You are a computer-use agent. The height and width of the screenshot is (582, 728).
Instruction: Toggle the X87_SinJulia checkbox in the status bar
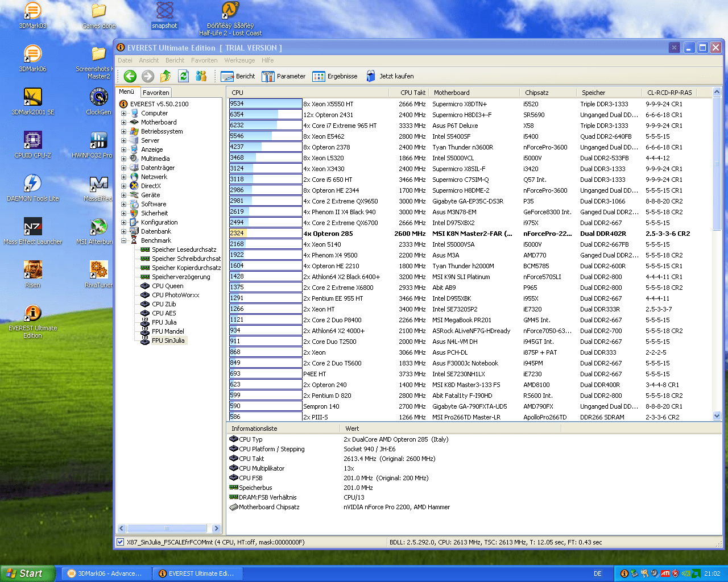pos(120,542)
